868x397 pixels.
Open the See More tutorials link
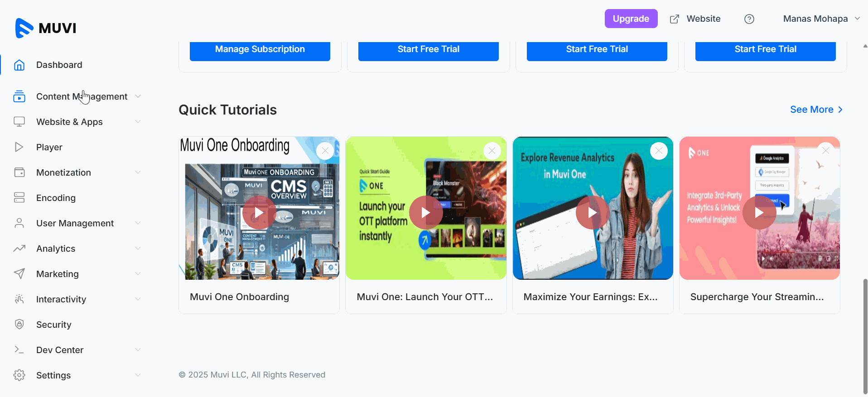pyautogui.click(x=816, y=110)
